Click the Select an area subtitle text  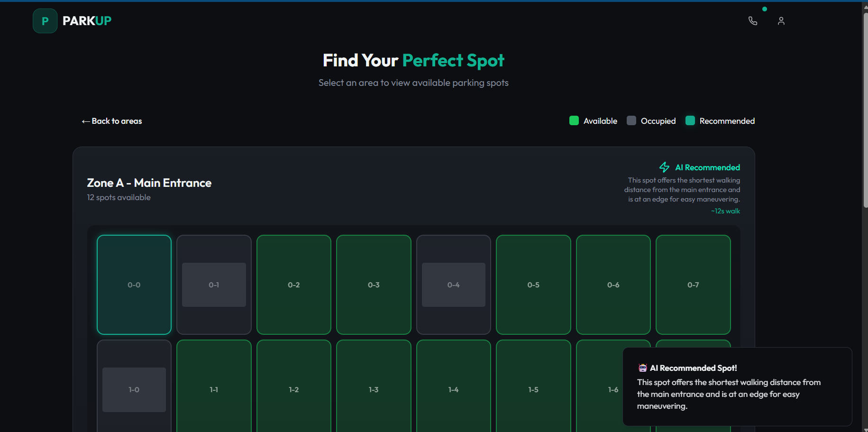(x=413, y=83)
